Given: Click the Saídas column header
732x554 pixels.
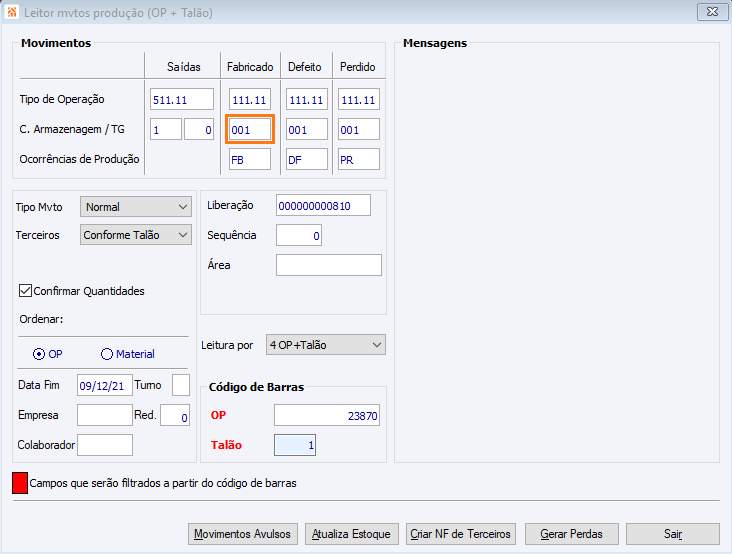Looking at the screenshot, I should coord(184,67).
